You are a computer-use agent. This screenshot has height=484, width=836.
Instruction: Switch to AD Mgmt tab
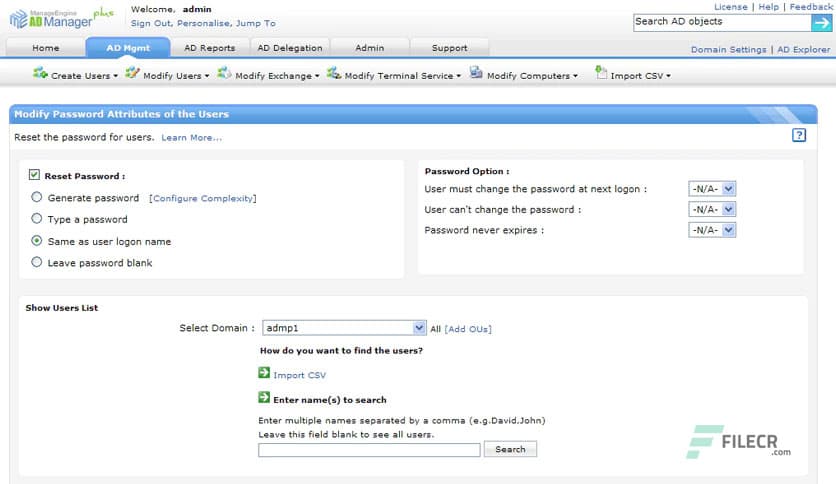(x=128, y=48)
